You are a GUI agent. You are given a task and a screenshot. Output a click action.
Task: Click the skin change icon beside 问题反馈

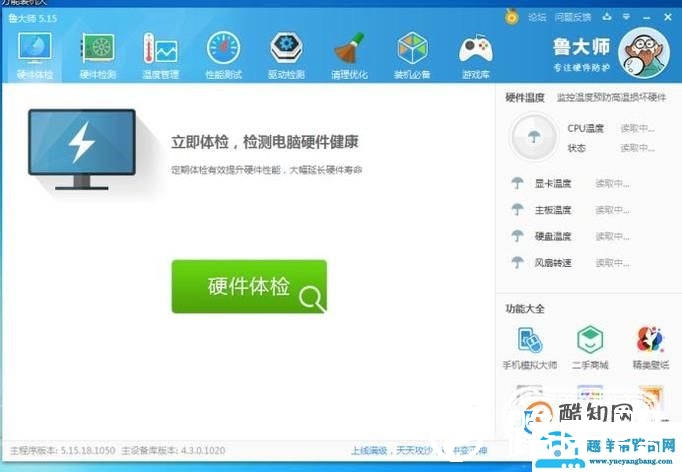[x=607, y=17]
